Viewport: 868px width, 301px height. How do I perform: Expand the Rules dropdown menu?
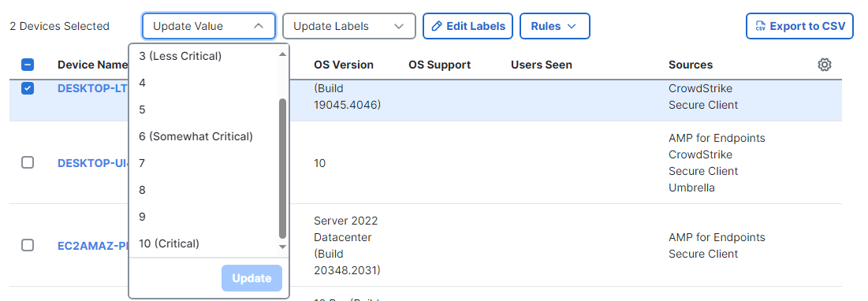point(555,26)
